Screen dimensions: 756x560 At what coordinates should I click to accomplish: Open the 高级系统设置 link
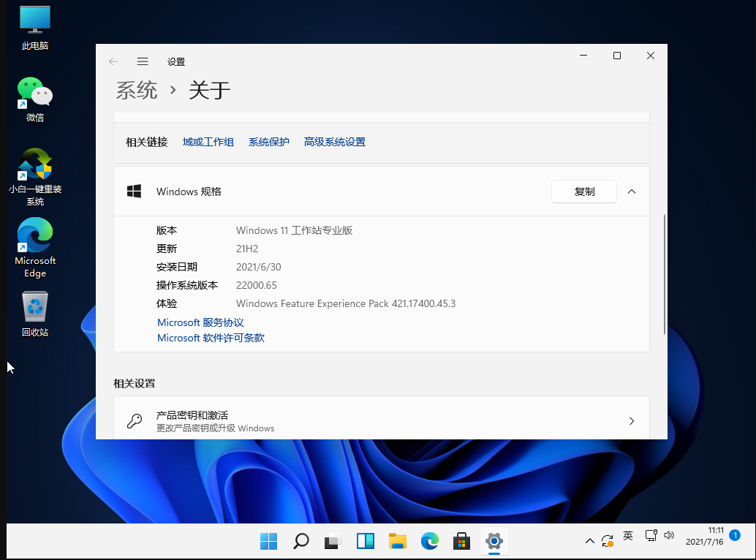tap(335, 142)
